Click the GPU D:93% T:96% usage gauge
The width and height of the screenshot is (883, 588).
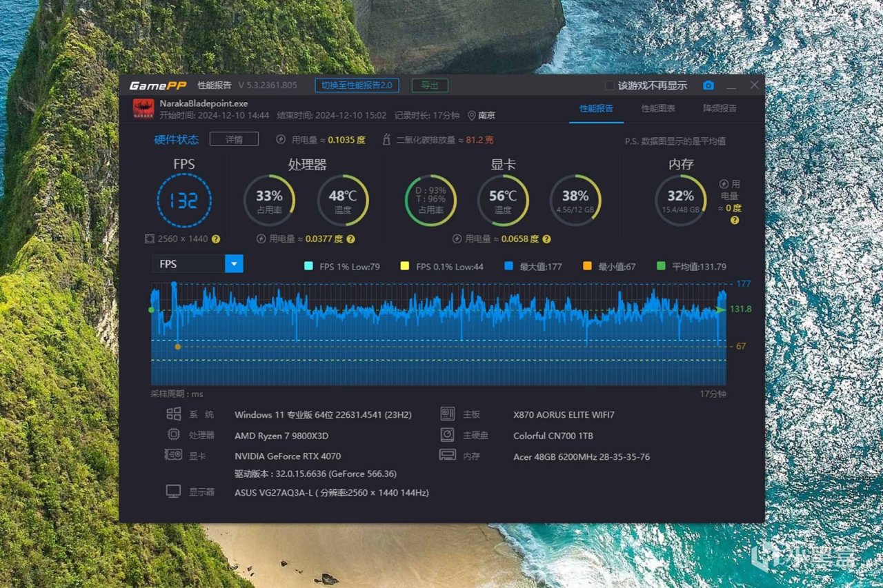pyautogui.click(x=430, y=201)
